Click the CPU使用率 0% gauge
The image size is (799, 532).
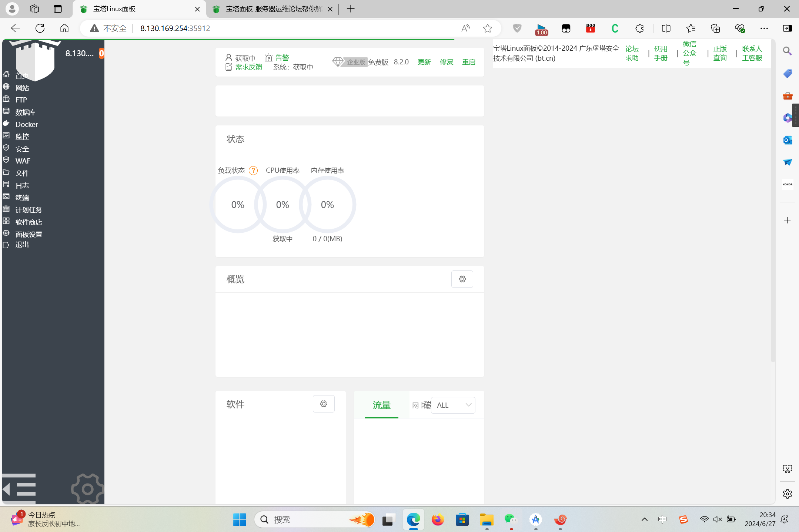tap(283, 205)
